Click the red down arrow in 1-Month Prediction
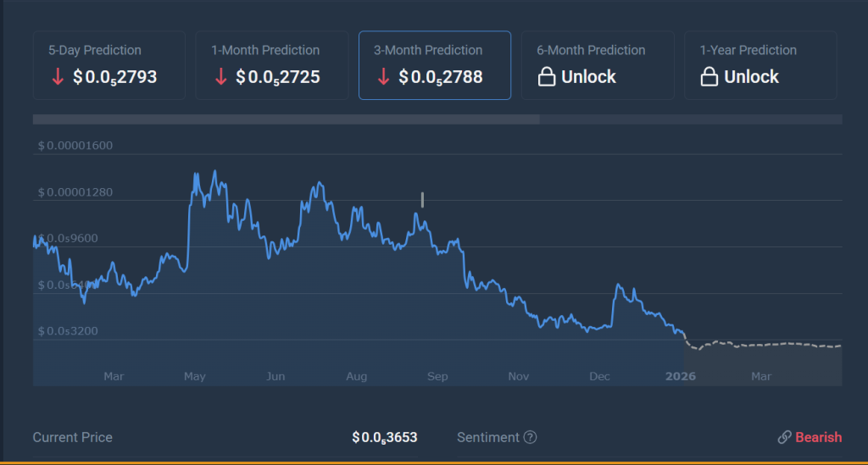This screenshot has width=868, height=465. 220,77
